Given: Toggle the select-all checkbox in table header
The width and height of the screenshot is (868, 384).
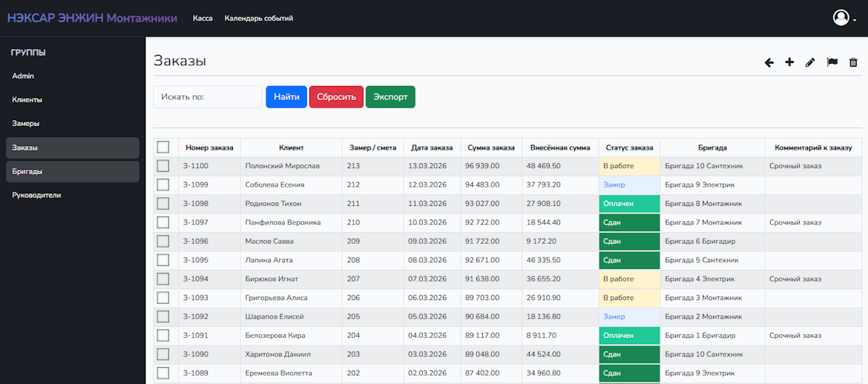Looking at the screenshot, I should click(x=163, y=148).
